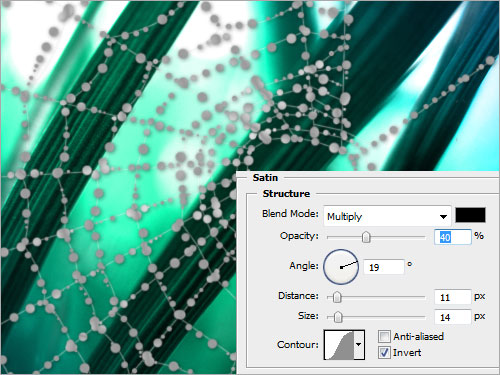Screen dimensions: 500x375
Task: Click the Distance label
Action: tap(298, 296)
